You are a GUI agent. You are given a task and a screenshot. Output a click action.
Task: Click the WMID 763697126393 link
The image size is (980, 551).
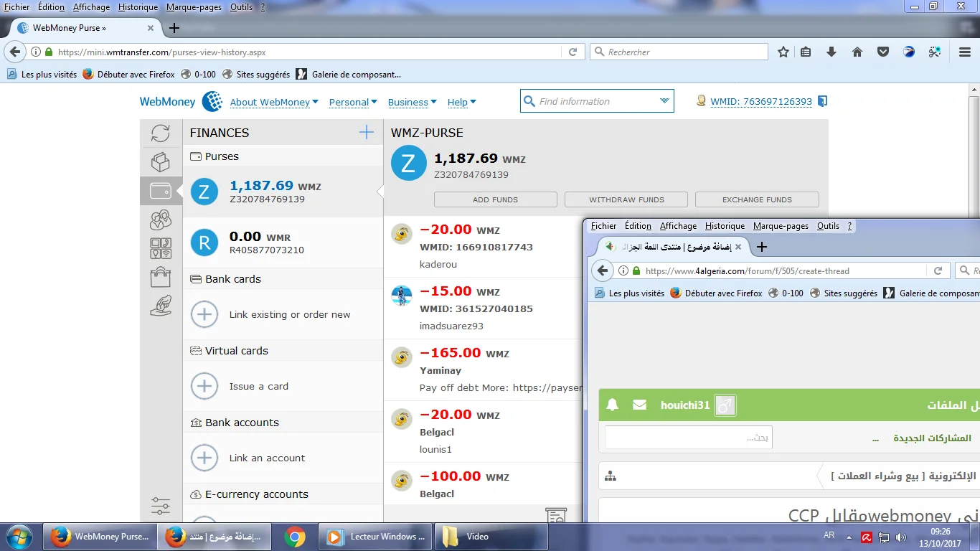tap(760, 102)
